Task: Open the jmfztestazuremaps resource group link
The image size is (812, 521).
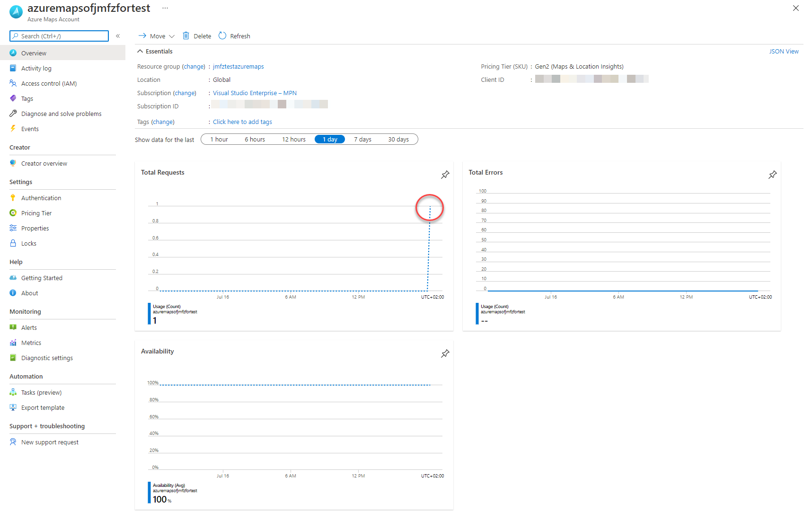Action: point(238,67)
